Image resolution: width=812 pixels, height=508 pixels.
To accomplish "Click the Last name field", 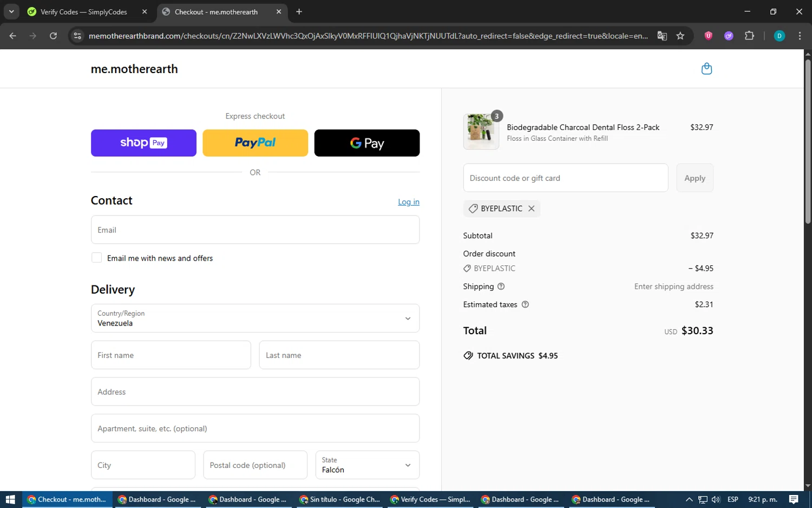I will [339, 355].
